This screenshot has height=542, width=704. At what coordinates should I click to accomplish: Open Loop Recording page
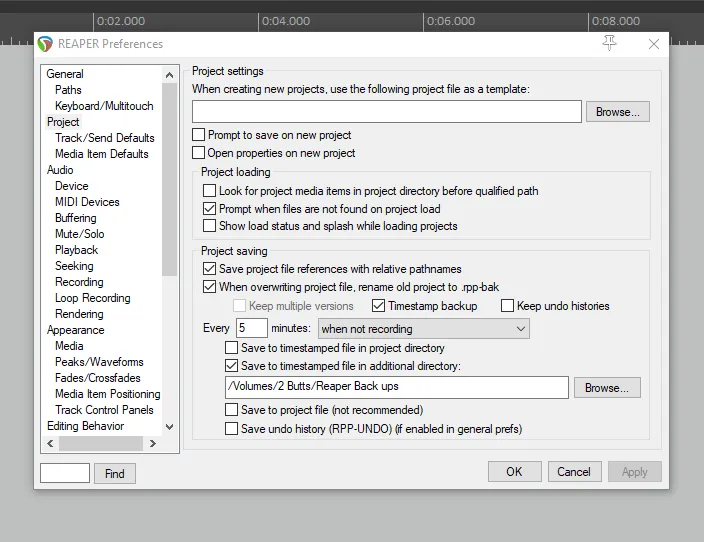coord(92,298)
